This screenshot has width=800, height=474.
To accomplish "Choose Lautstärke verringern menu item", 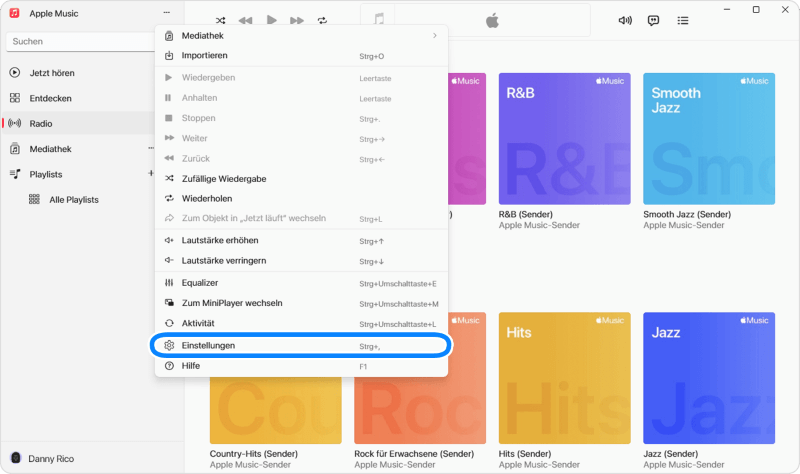I will 302,261.
